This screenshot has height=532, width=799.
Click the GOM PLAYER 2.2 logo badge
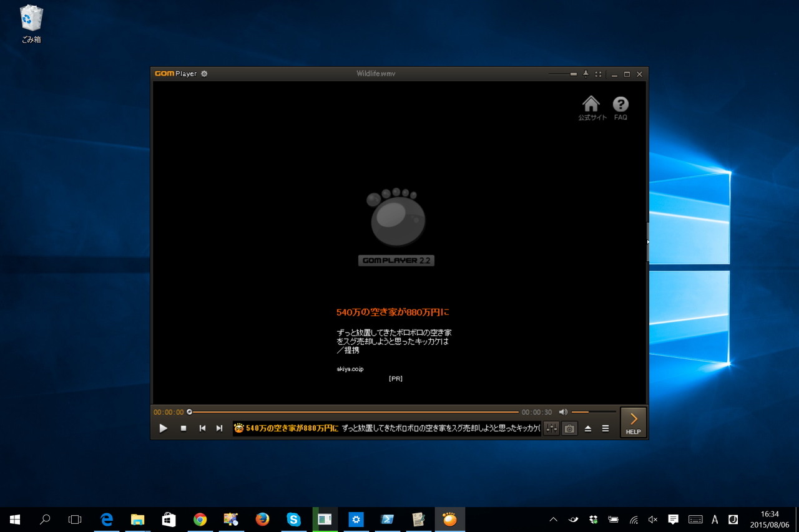396,261
